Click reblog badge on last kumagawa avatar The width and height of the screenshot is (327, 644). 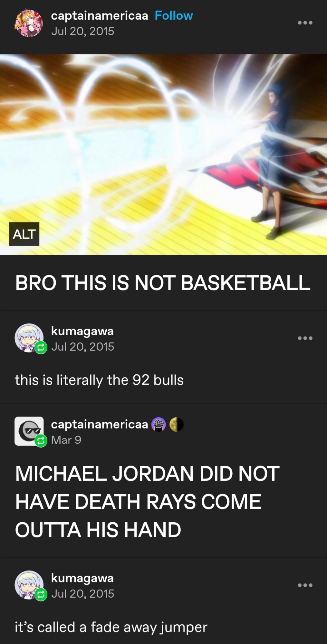tap(41, 594)
